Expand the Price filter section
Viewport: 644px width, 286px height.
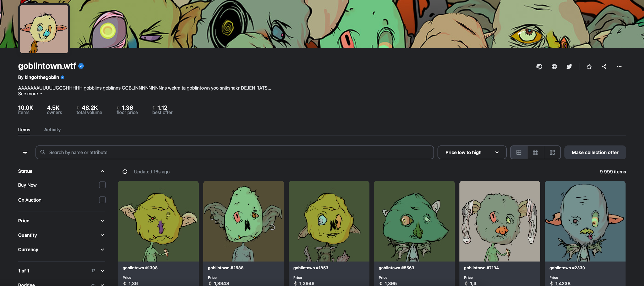61,221
